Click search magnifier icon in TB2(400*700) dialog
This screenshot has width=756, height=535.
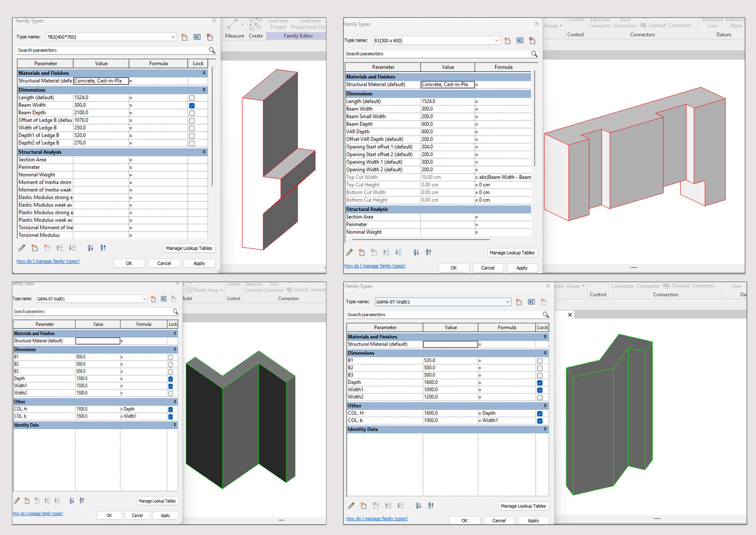click(x=212, y=50)
